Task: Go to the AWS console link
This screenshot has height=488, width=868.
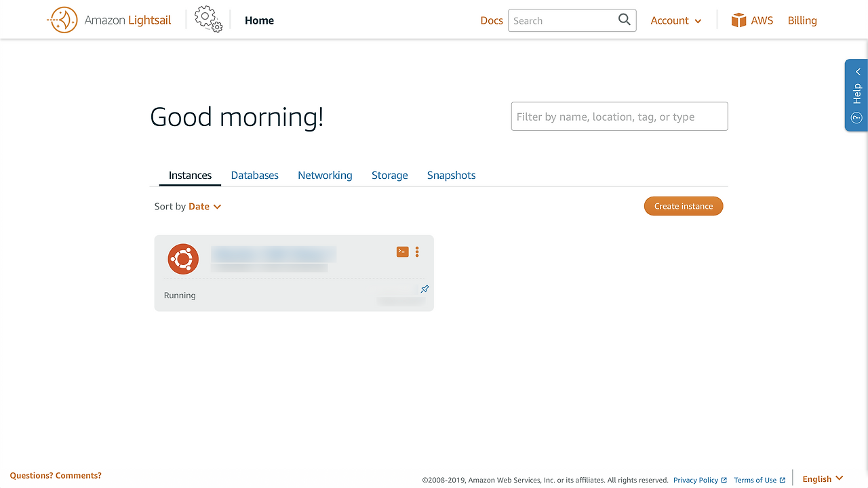Action: (762, 20)
